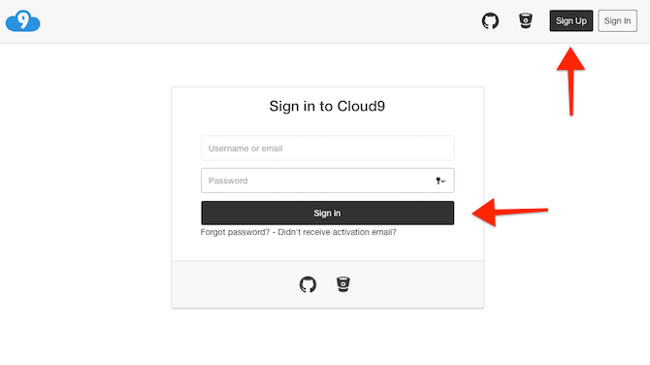Click the small chevron beside the key icon
The height and width of the screenshot is (365, 650).
(444, 181)
